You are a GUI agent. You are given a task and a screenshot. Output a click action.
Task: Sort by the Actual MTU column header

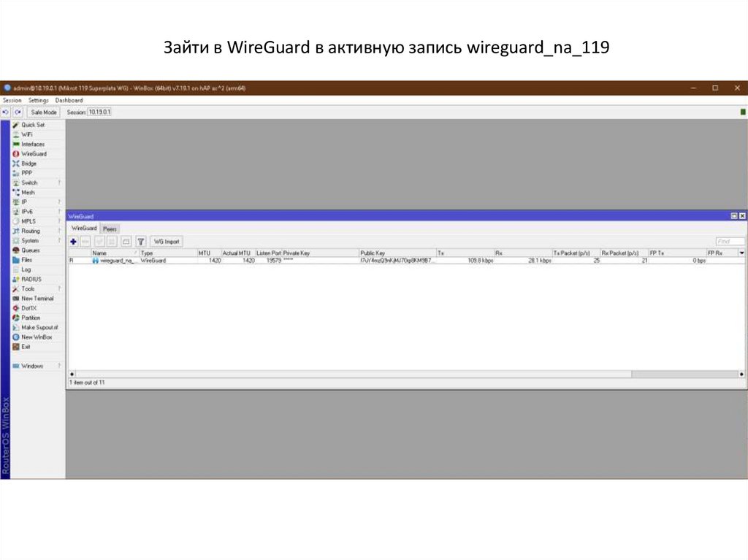tap(238, 253)
